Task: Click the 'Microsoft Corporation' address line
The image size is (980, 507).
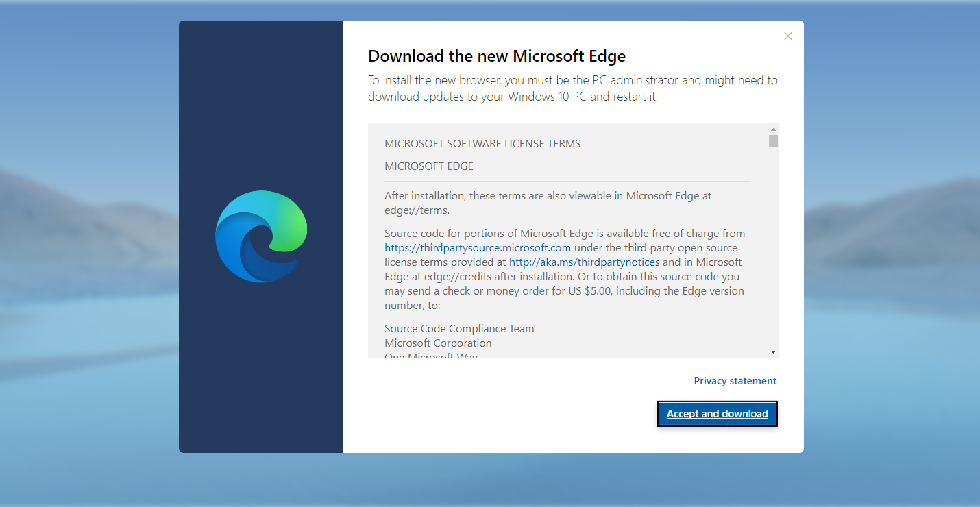Action: click(x=438, y=343)
